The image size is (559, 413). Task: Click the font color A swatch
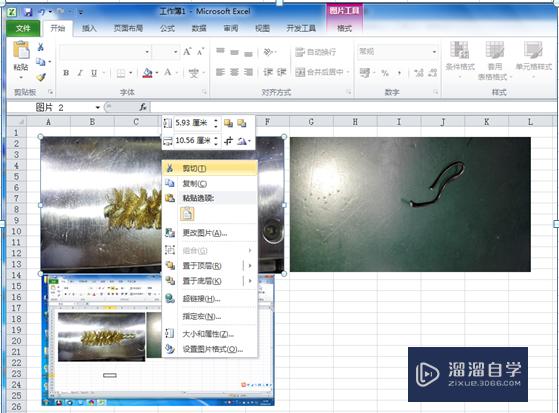[168, 73]
